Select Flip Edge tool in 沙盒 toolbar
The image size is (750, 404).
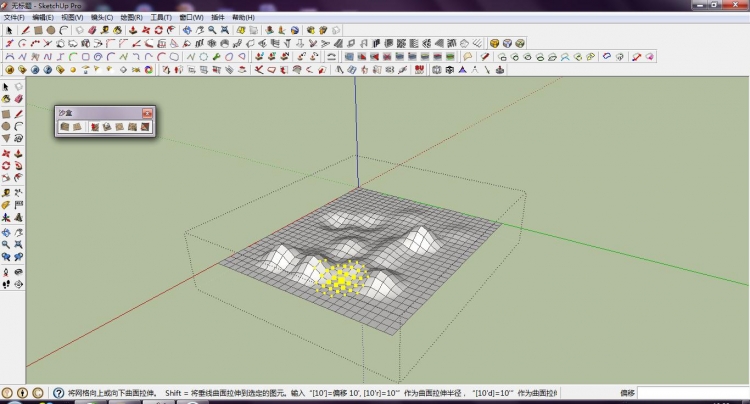coord(145,127)
